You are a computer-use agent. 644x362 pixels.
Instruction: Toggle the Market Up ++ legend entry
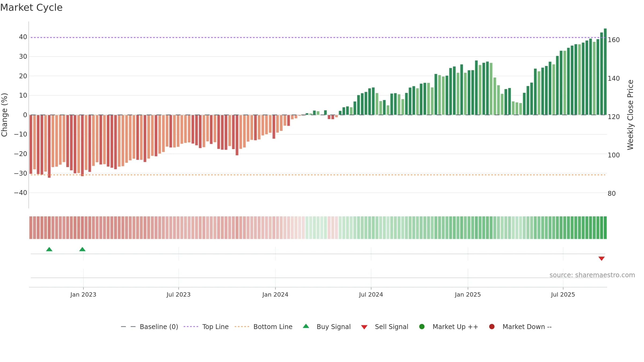click(449, 327)
